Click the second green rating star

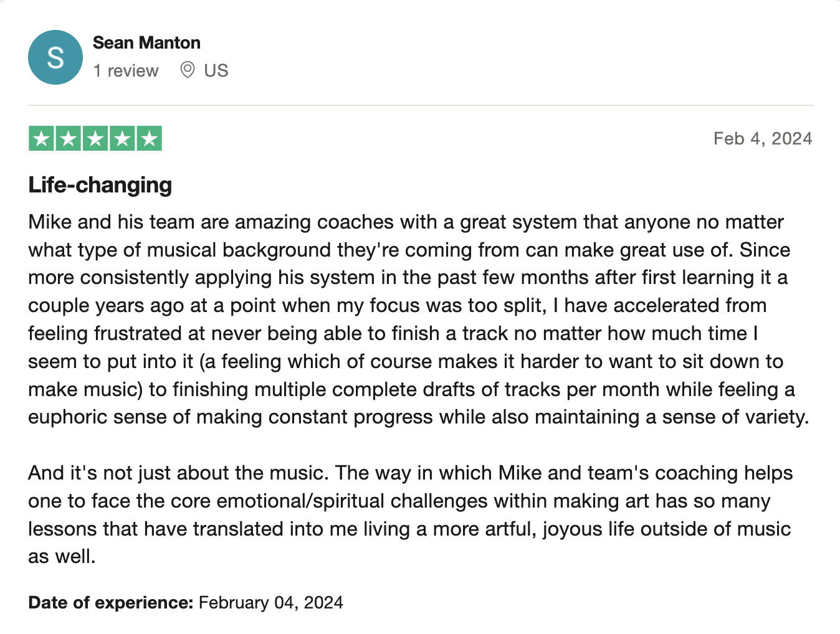[69, 138]
